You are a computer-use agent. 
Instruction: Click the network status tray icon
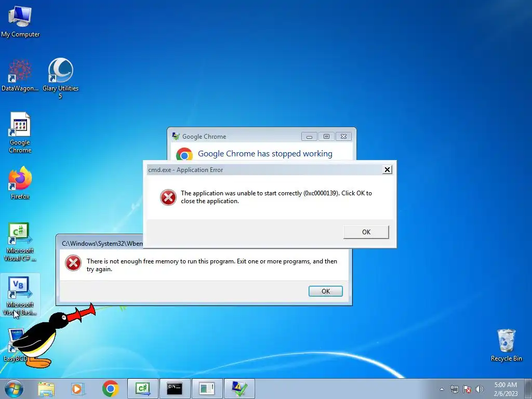454,389
